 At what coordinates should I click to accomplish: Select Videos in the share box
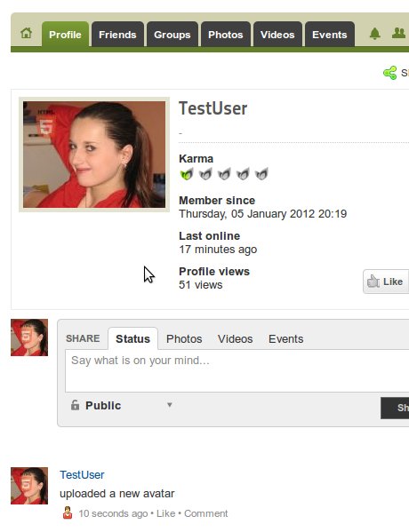[x=235, y=338]
